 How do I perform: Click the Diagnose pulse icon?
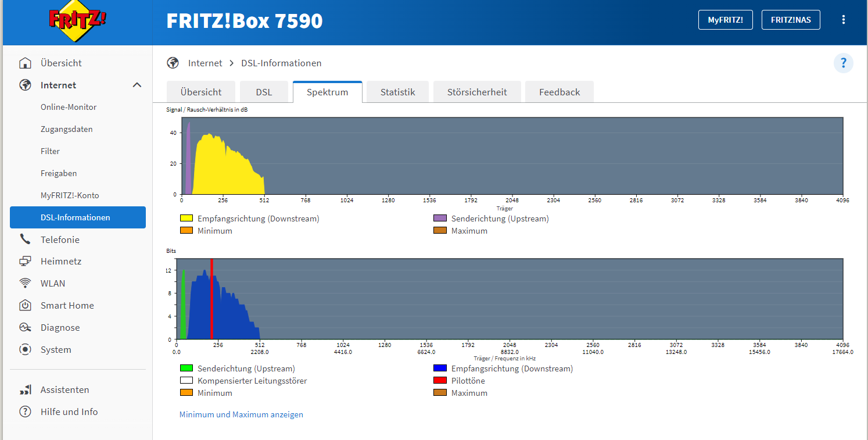[25, 327]
